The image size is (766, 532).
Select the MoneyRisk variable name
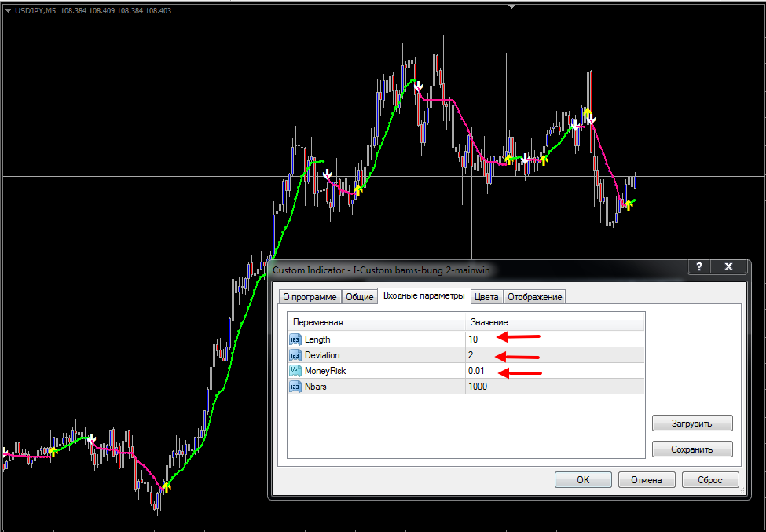pos(325,371)
